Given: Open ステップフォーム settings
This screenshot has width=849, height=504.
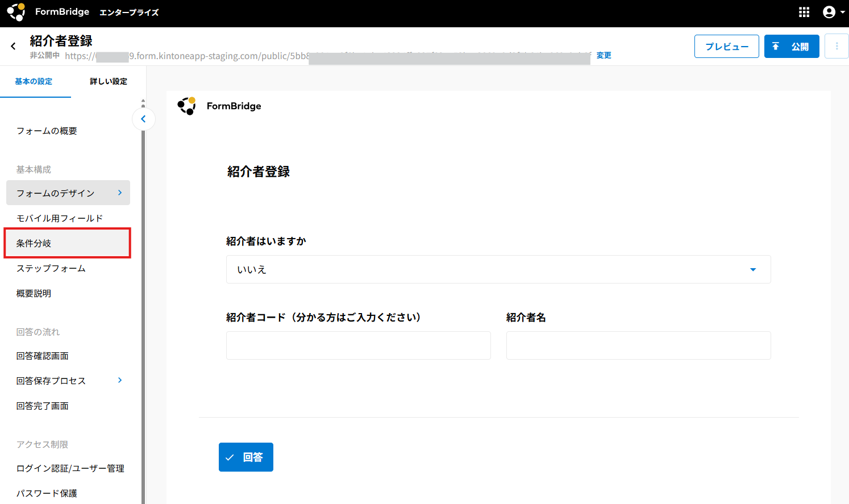Looking at the screenshot, I should (51, 268).
